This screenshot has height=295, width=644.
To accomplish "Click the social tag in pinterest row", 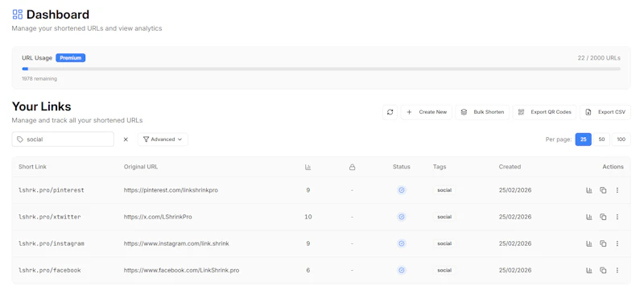I will coord(444,190).
